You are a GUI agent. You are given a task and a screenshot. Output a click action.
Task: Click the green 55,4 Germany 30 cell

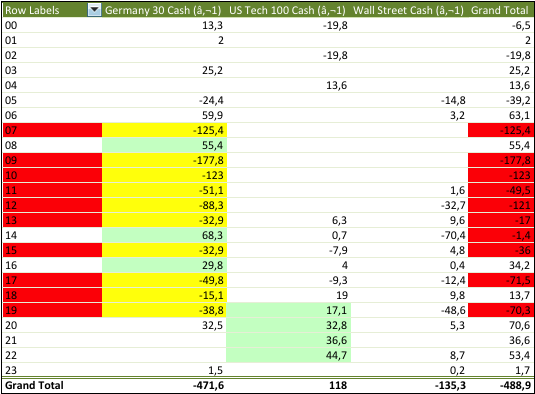(x=164, y=145)
